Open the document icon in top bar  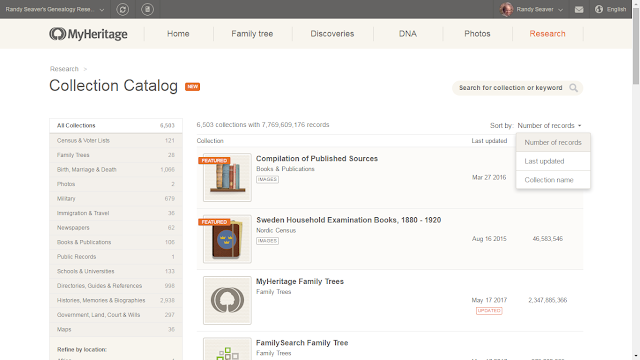[147, 9]
